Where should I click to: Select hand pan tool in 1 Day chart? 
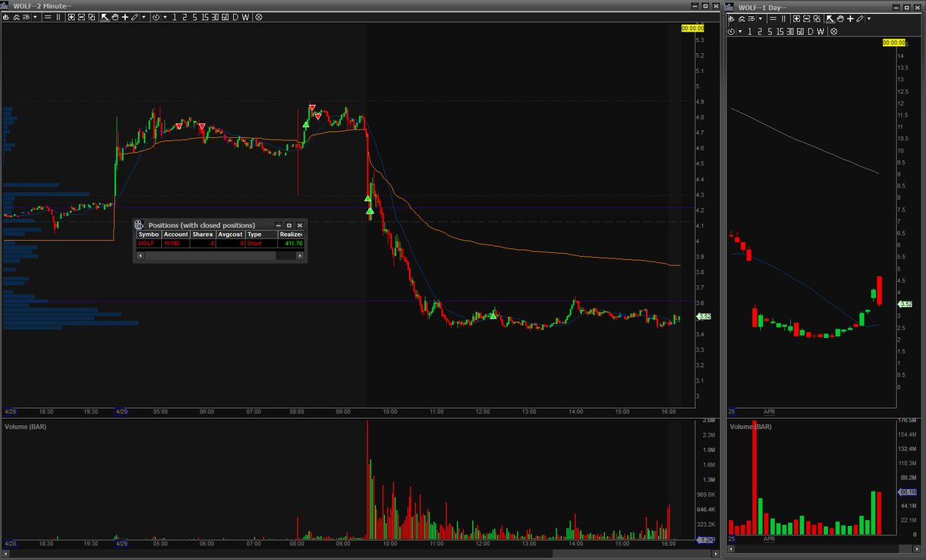pyautogui.click(x=840, y=19)
